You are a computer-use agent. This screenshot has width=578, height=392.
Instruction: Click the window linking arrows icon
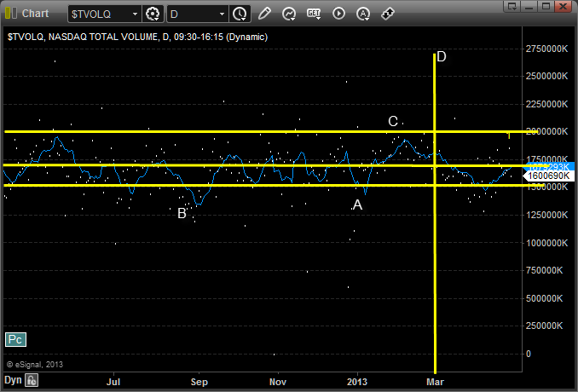388,14
